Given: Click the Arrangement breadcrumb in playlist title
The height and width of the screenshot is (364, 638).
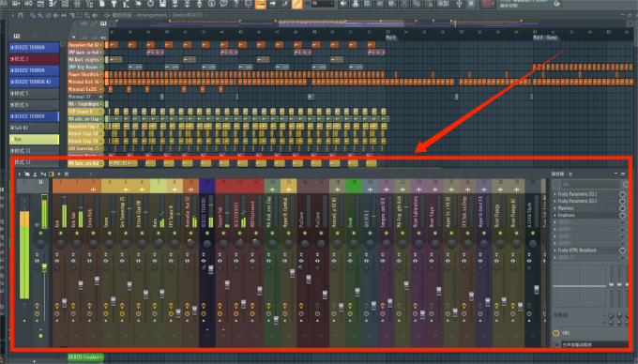Looking at the screenshot, I should pyautogui.click(x=152, y=15).
